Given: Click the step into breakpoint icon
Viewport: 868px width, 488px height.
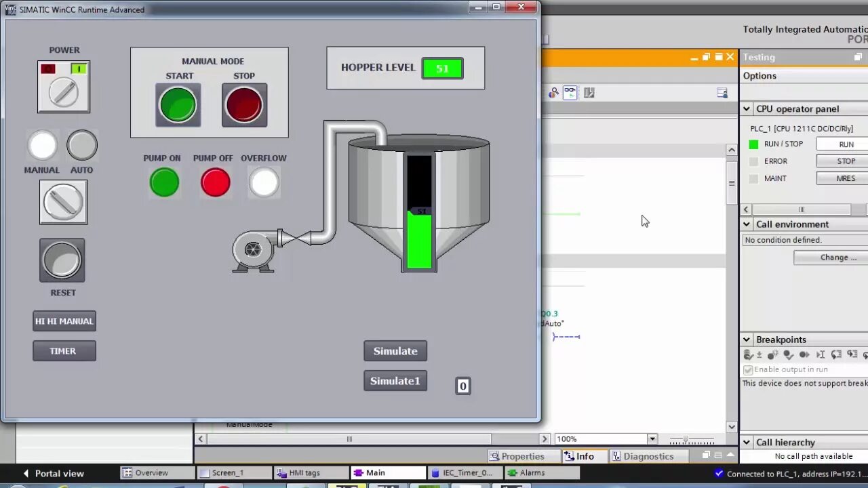Looking at the screenshot, I should (x=836, y=354).
